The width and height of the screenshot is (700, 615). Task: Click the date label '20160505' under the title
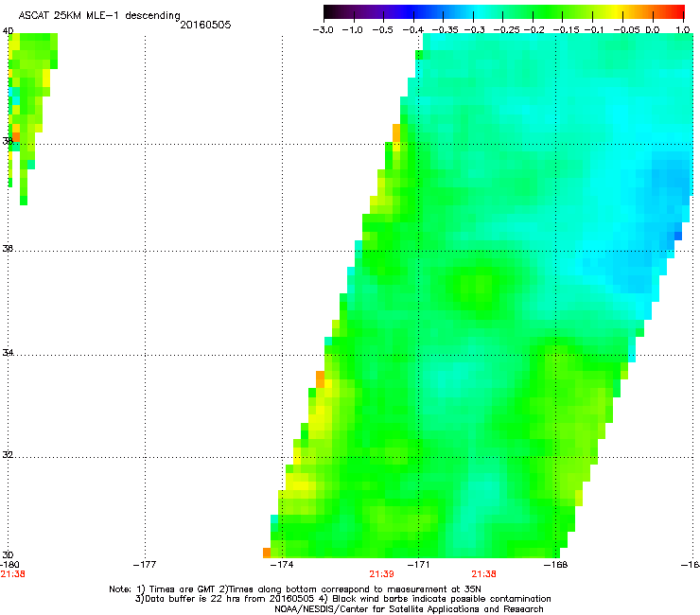click(x=205, y=25)
